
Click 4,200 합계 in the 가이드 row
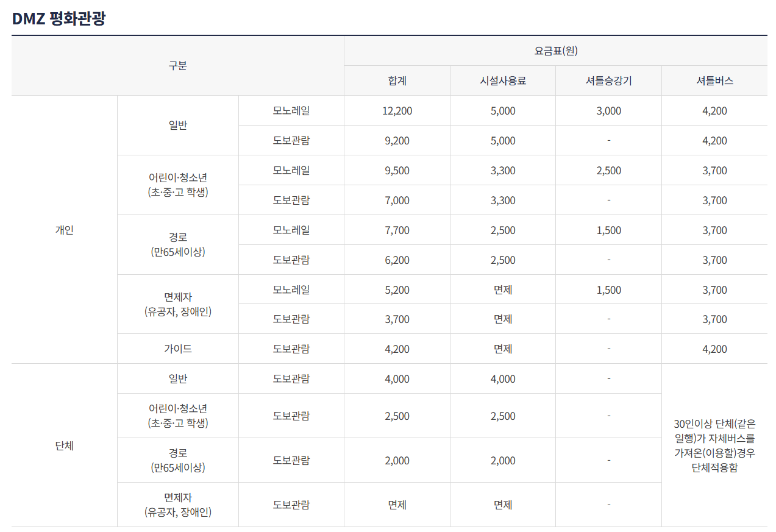point(397,349)
